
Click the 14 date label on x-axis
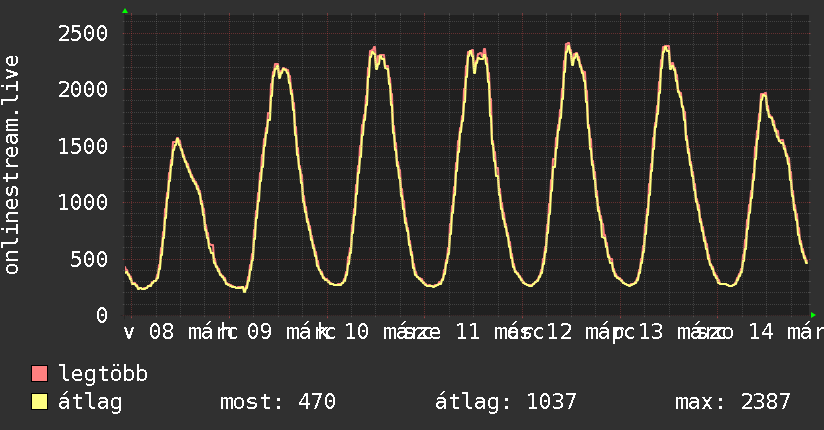coord(761,332)
